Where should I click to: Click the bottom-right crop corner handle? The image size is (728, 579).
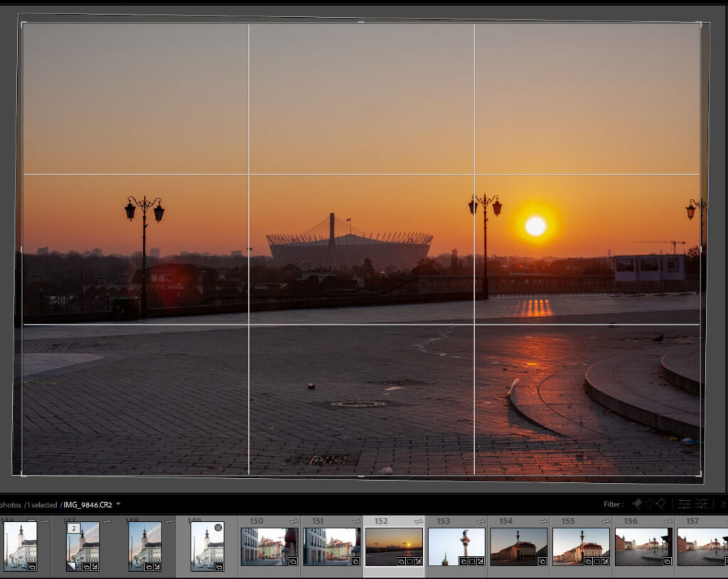tap(700, 474)
